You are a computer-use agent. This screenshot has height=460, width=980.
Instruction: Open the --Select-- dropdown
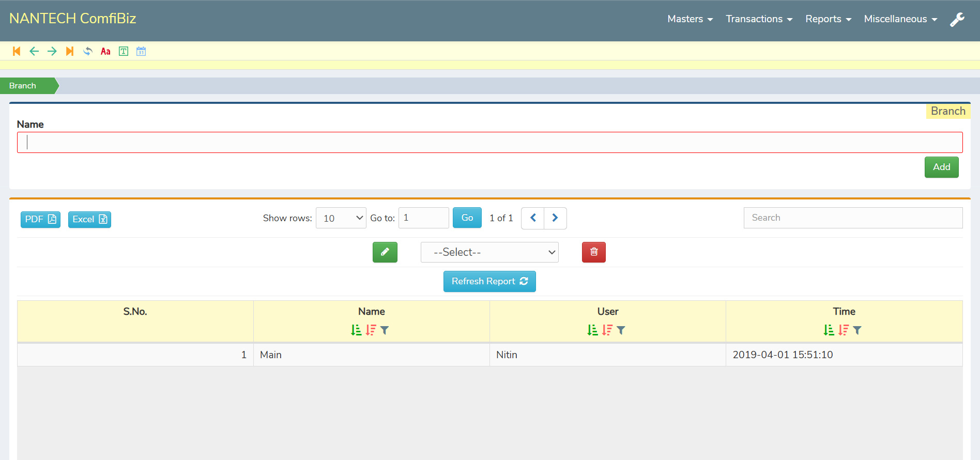[489, 252]
